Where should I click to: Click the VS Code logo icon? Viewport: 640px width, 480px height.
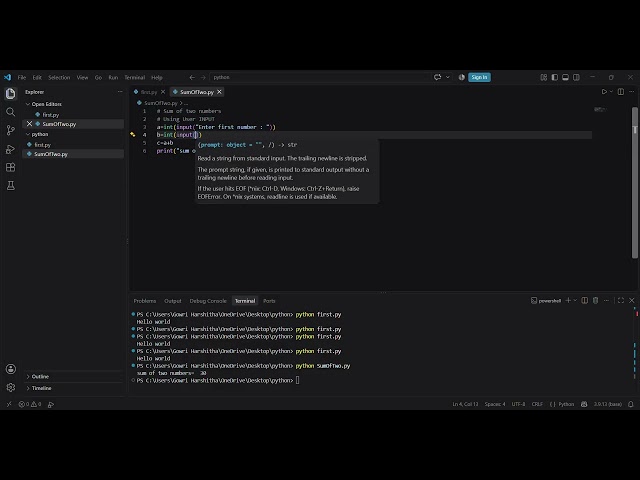point(7,77)
